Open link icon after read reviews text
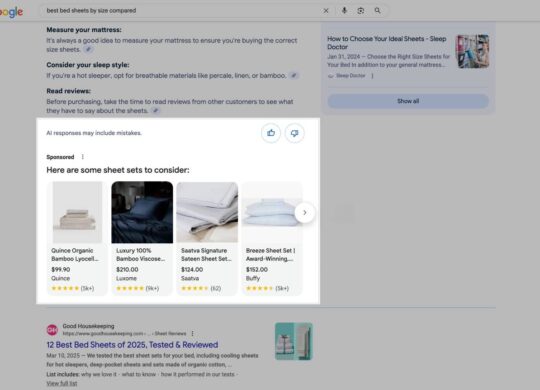This screenshot has height=390, width=540. click(x=156, y=111)
